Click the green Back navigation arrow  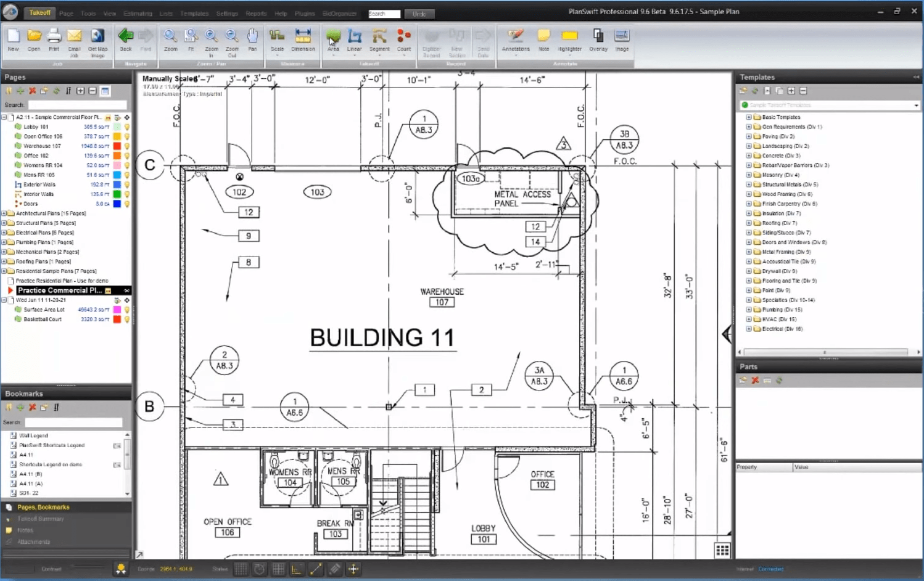point(126,39)
